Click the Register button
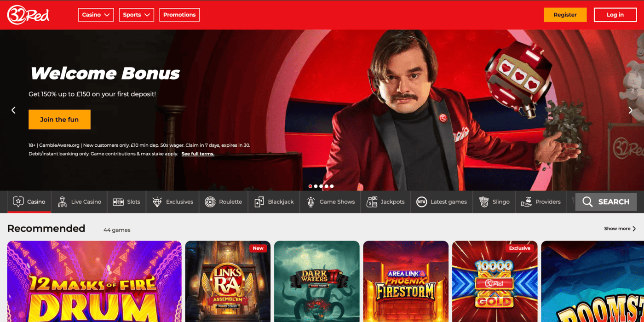 pos(565,15)
